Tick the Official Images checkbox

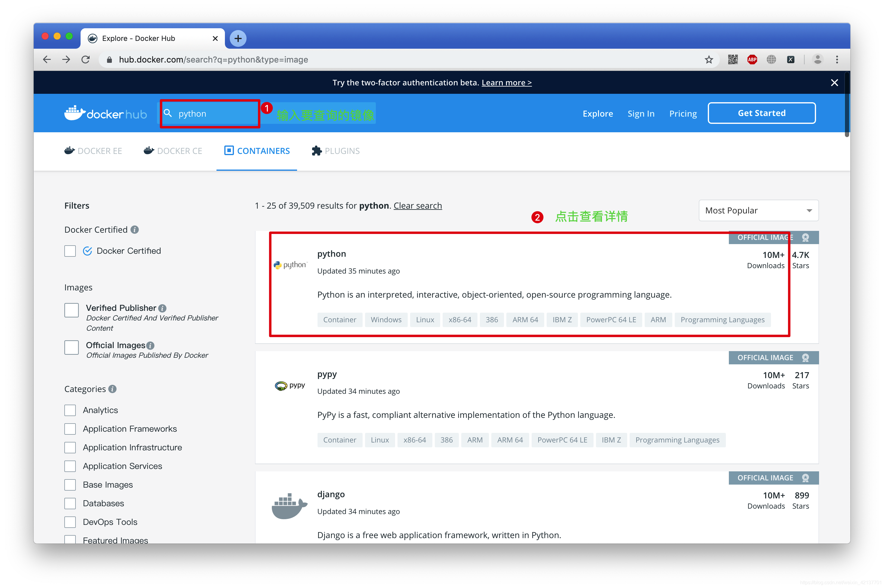[71, 348]
